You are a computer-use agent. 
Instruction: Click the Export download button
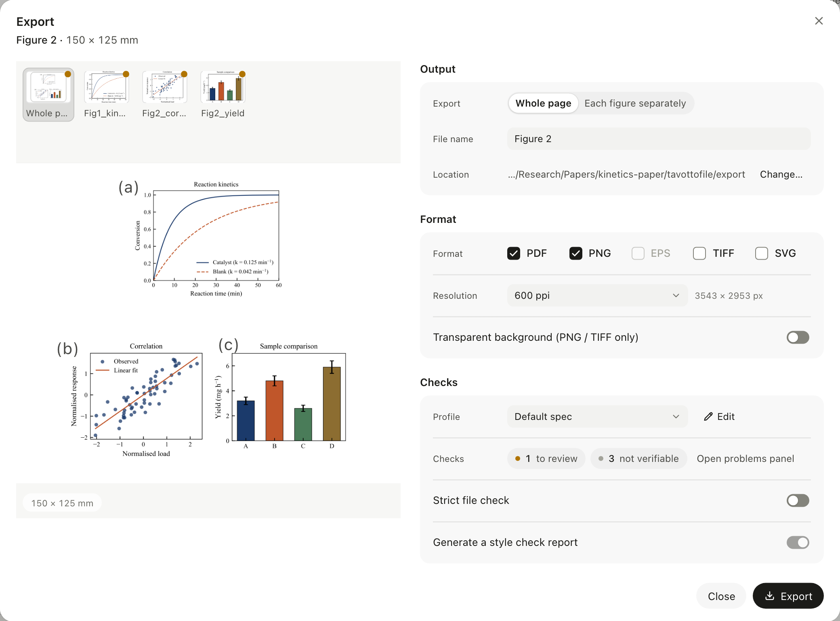point(788,596)
